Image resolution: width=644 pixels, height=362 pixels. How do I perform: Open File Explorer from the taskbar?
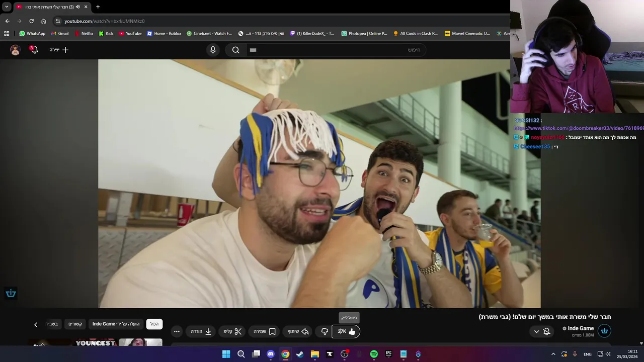315,354
